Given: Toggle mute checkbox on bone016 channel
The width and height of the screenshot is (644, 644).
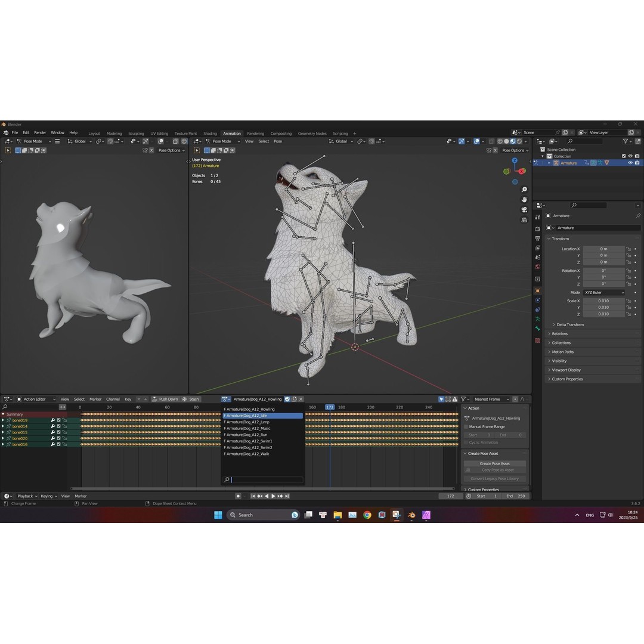Looking at the screenshot, I should pyautogui.click(x=58, y=444).
